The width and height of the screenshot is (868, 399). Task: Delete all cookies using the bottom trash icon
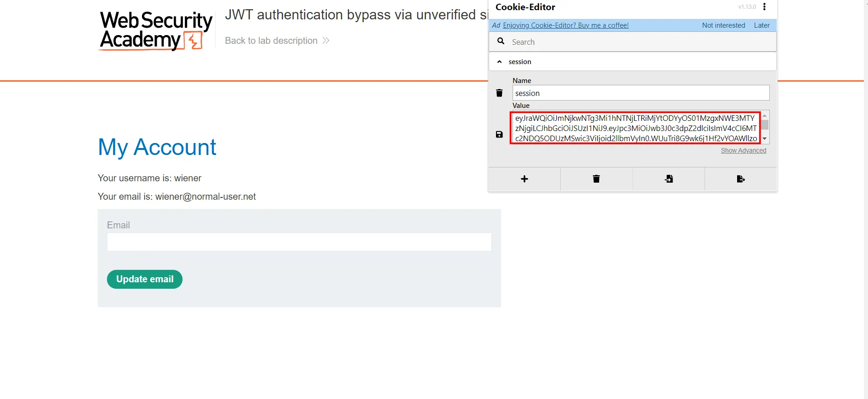596,179
